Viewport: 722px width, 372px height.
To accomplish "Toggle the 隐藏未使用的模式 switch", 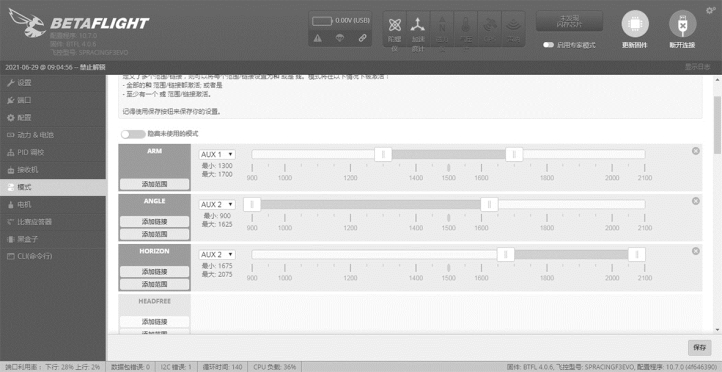I will coord(133,134).
